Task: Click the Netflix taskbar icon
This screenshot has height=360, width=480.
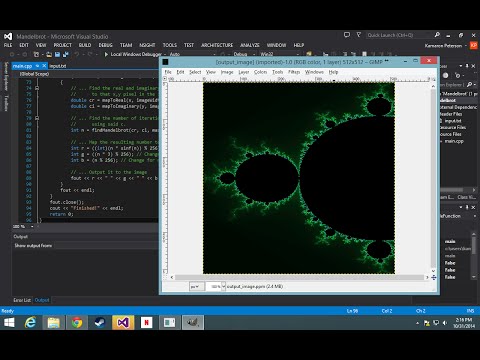Action: 146,322
